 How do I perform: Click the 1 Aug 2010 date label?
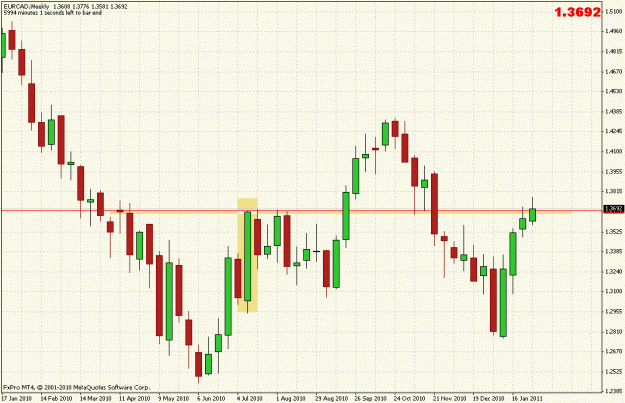point(290,399)
